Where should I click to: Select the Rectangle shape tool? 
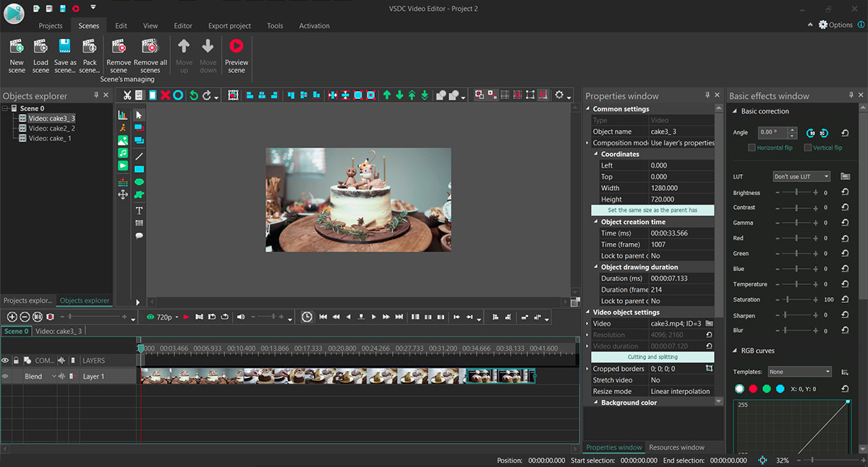(139, 168)
